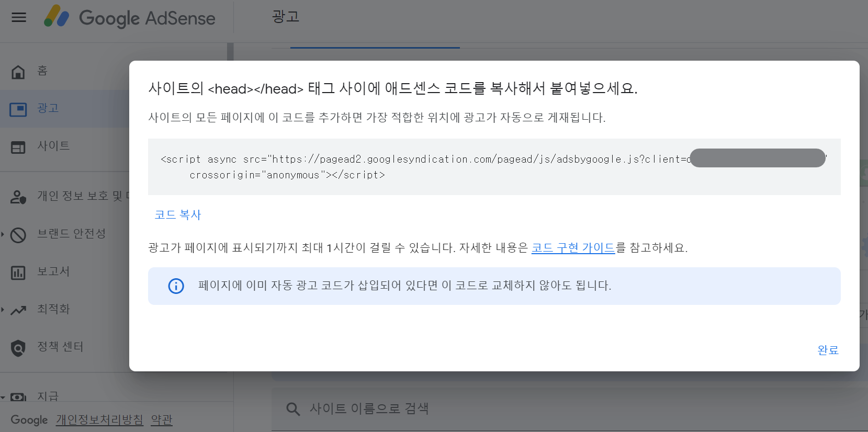
Task: Click the 코드 복사 copy code button
Action: coord(178,215)
